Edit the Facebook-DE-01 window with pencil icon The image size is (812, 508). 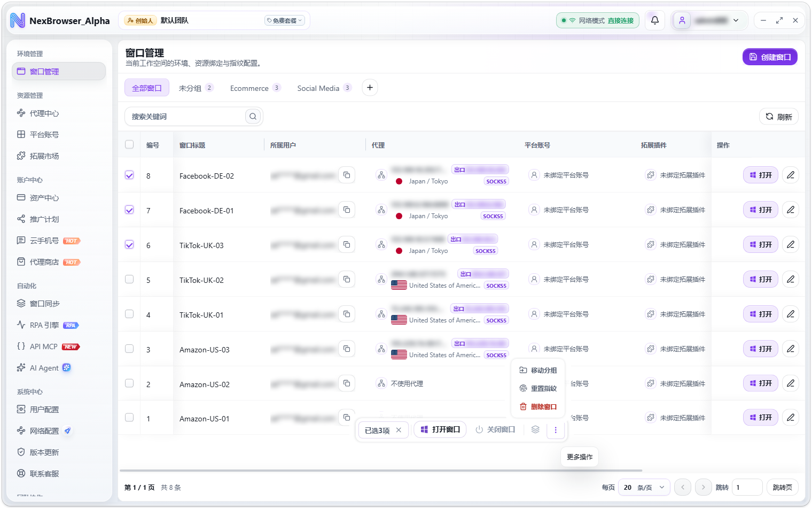click(x=791, y=210)
